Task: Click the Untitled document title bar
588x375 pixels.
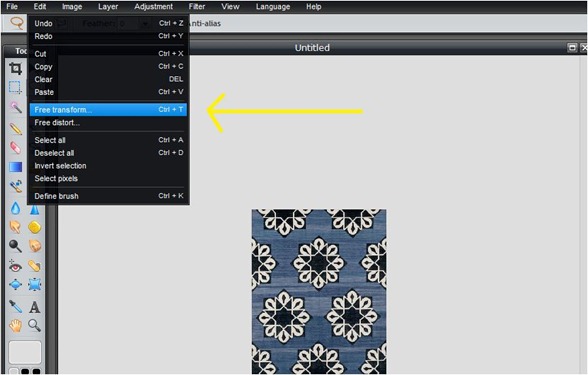Action: (x=312, y=48)
